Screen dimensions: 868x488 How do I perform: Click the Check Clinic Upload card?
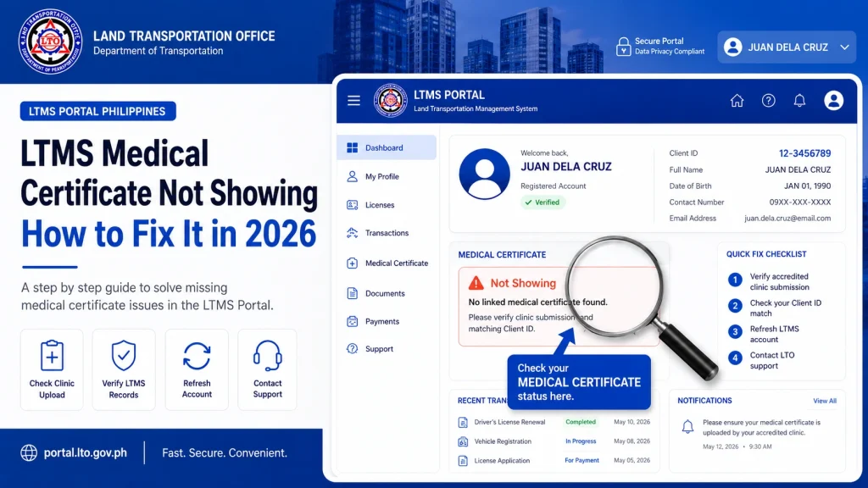pyautogui.click(x=52, y=369)
